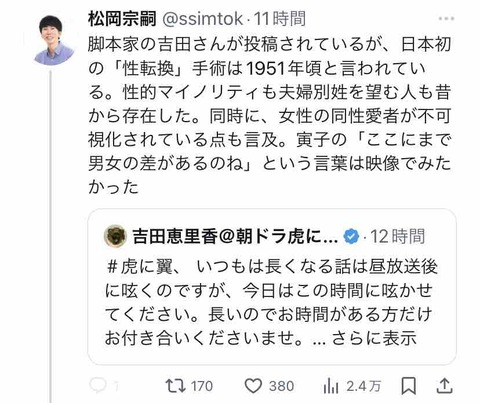Click the 380 likes count
Image resolution: width=480 pixels, height=403 pixels.
(x=282, y=386)
